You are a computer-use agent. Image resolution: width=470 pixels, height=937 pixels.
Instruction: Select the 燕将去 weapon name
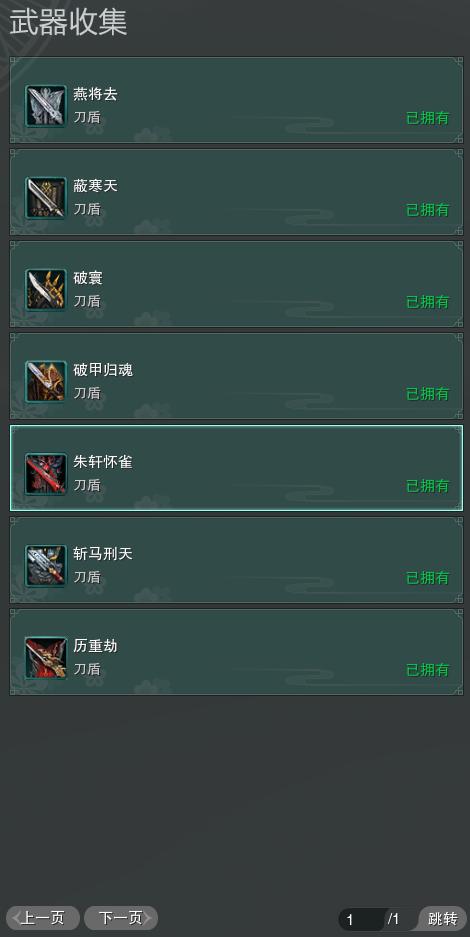pos(95,94)
